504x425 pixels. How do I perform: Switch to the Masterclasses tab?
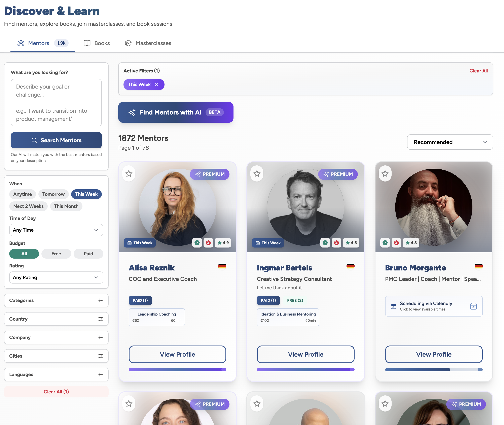pyautogui.click(x=148, y=43)
